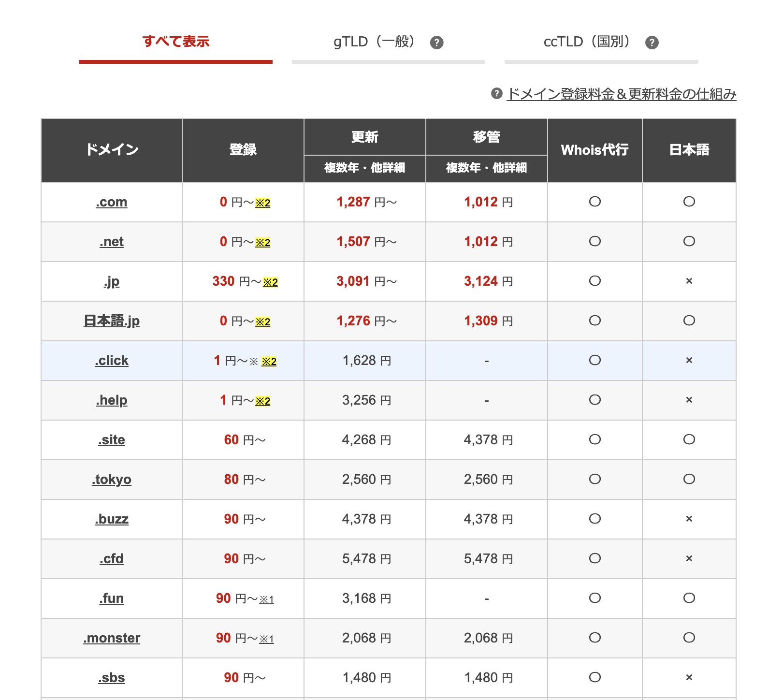Click 1,287 円 renewal price for .com
Viewport: 783px width, 700px height.
pyautogui.click(x=367, y=202)
